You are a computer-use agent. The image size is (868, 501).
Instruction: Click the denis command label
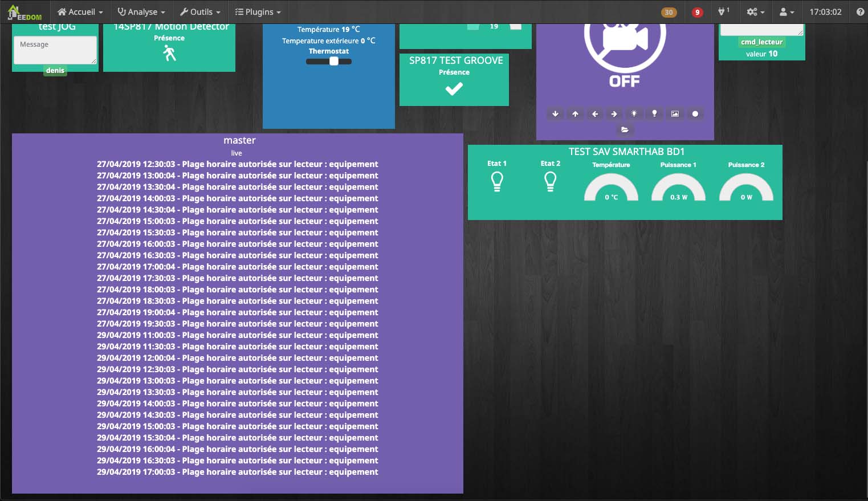point(55,71)
